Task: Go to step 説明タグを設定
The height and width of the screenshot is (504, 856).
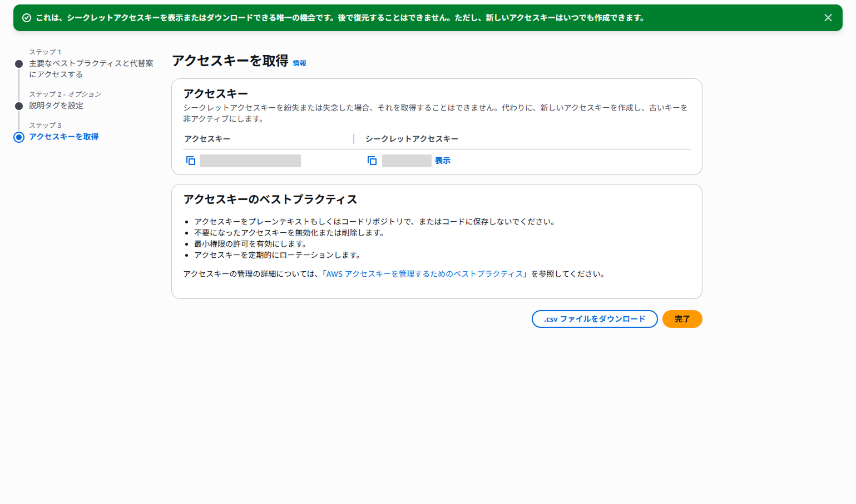Action: coord(56,106)
